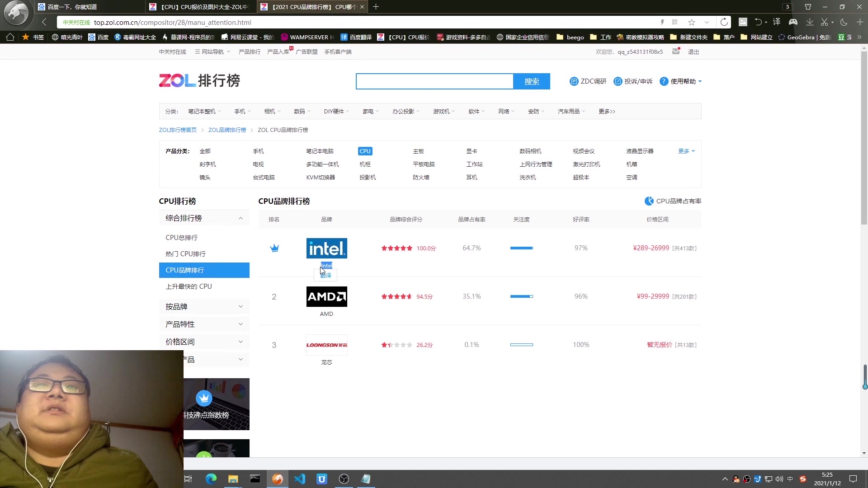Select CPU总排行 in sidebar
The width and height of the screenshot is (868, 488).
181,238
